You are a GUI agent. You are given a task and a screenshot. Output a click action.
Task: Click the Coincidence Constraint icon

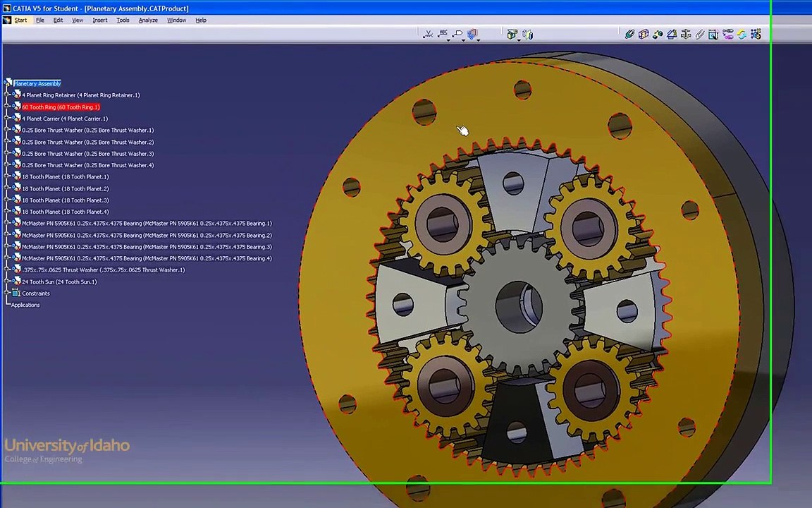[629, 34]
